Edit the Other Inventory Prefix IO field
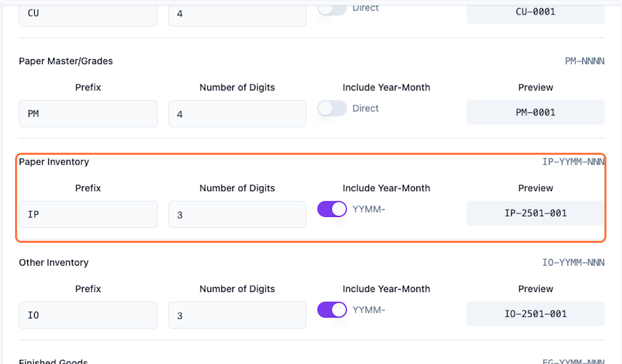 coord(88,315)
